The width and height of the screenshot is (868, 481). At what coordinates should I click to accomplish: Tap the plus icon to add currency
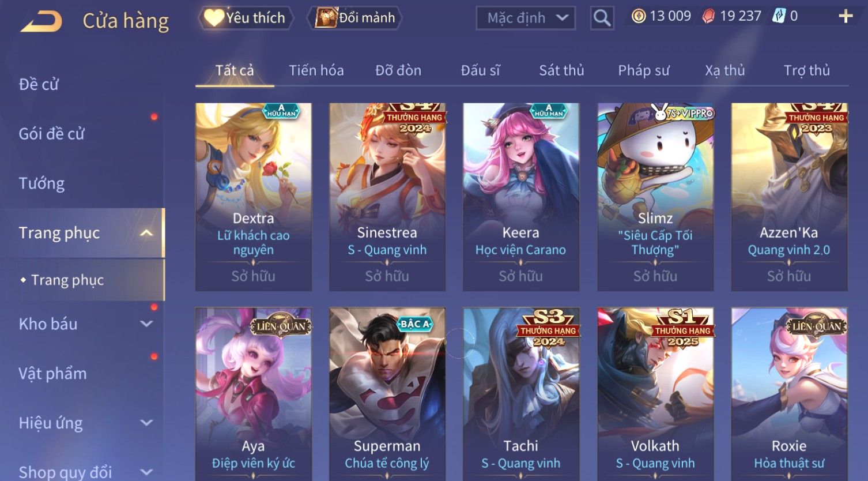click(x=845, y=16)
